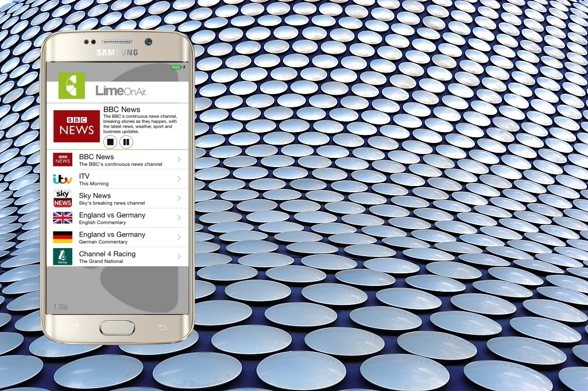Tap the LimeOnAir green logo icon
Viewport: 588px width, 391px height.
point(72,86)
